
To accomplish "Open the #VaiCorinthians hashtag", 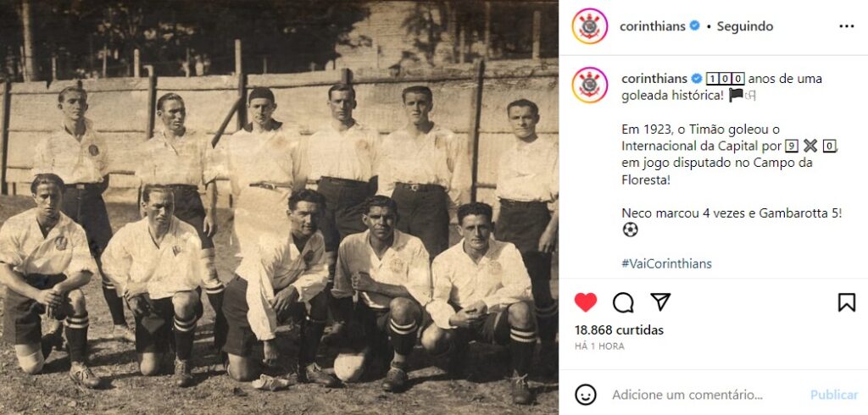I will [x=666, y=263].
